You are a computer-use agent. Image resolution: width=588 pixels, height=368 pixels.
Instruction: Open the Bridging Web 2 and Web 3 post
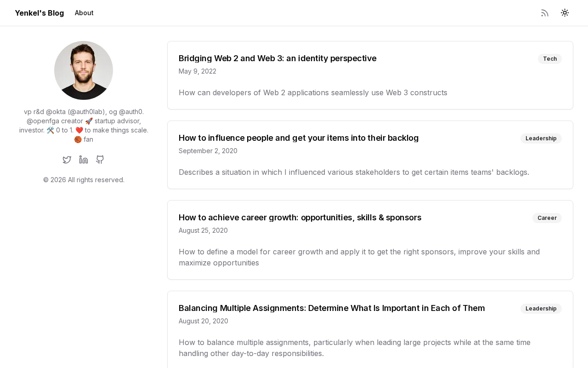point(277,58)
